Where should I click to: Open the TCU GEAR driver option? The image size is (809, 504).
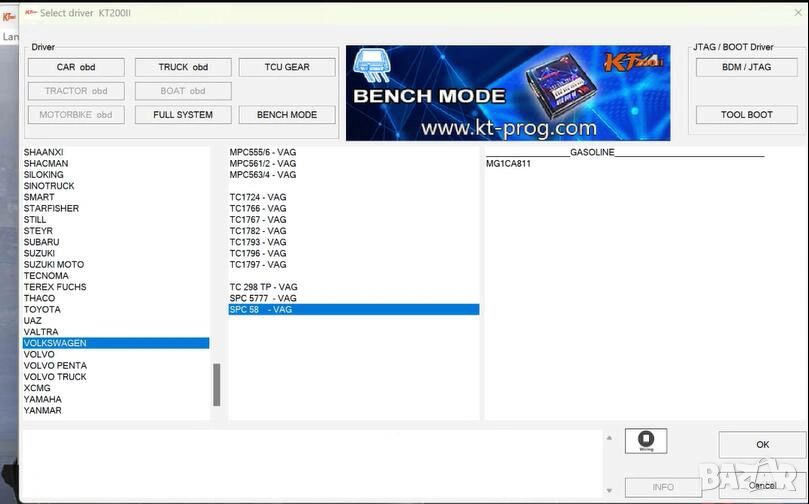point(287,67)
